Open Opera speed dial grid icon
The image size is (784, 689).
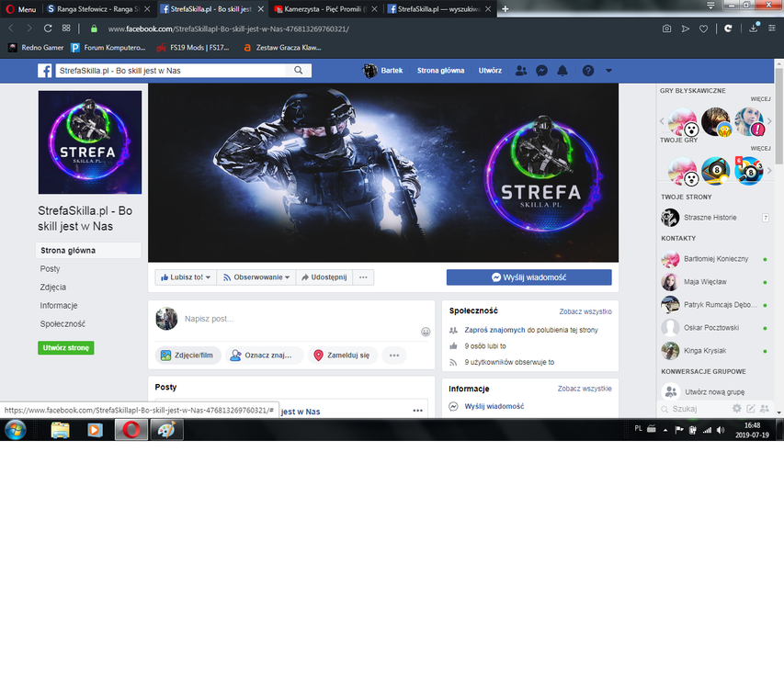66,28
